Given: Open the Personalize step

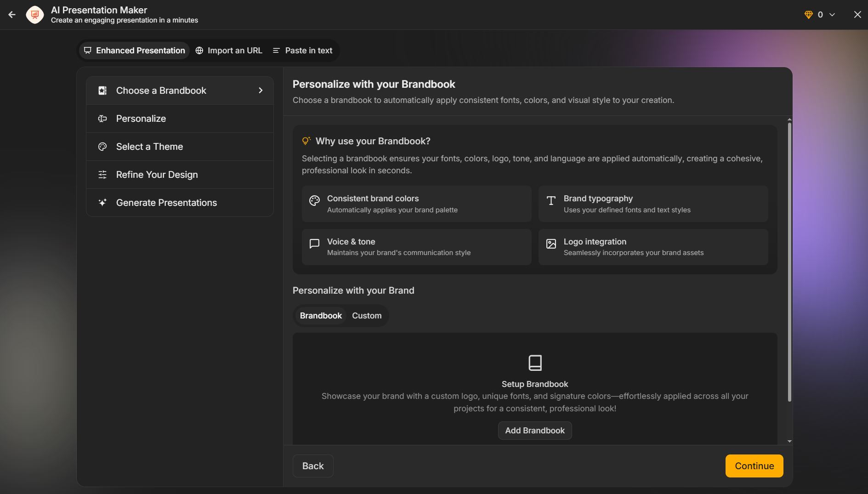Looking at the screenshot, I should (180, 119).
